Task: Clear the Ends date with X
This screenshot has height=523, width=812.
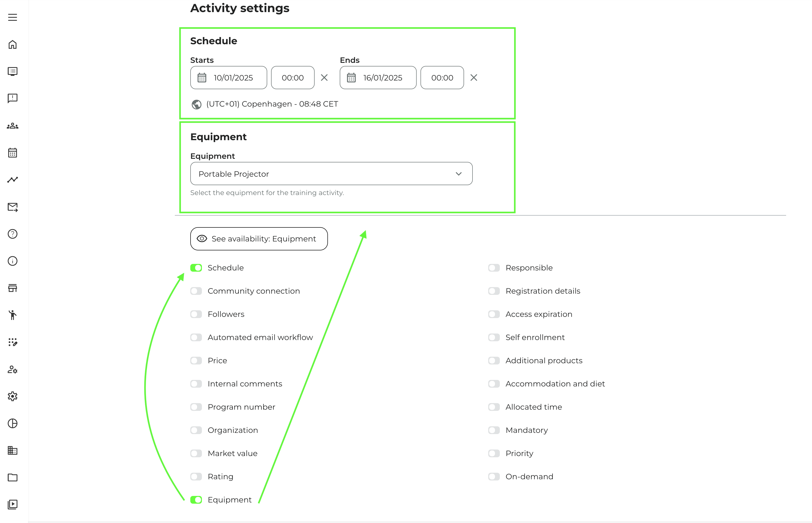Action: point(474,78)
